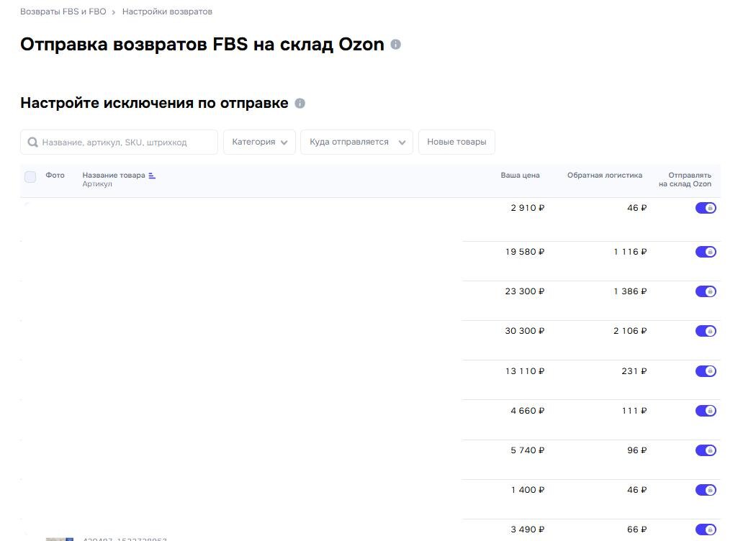
Task: Click Обратная логистика column header
Action: tap(605, 176)
